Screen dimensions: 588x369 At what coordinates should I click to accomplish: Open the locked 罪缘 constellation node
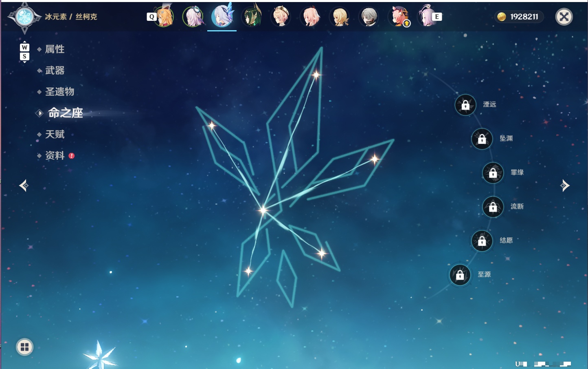(493, 173)
